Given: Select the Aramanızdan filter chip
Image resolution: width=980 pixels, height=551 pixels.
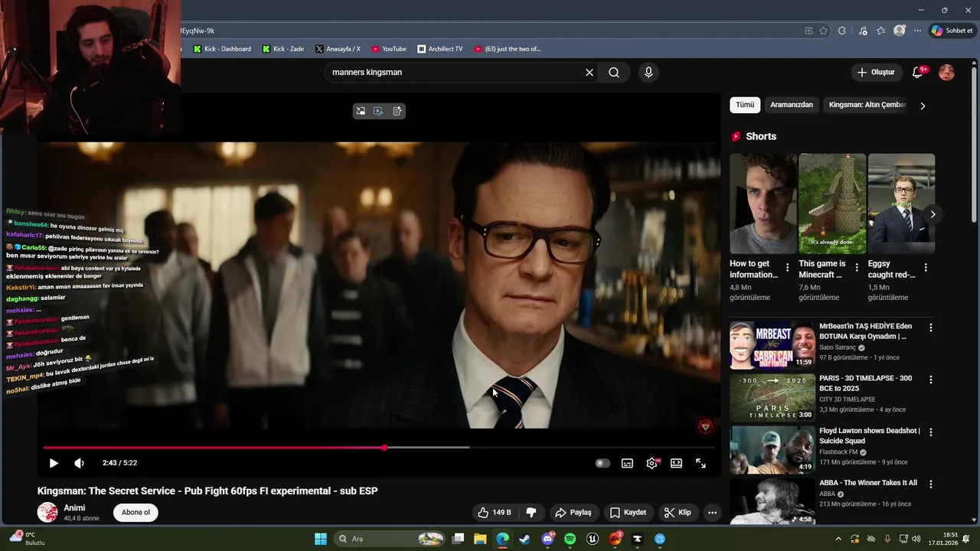Looking at the screenshot, I should pos(792,105).
